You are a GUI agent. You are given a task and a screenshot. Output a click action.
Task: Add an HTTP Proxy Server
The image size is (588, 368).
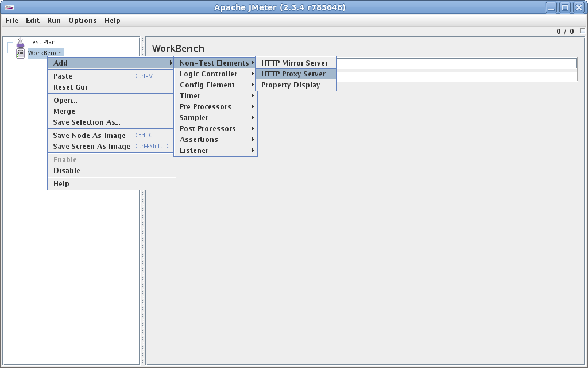pos(296,74)
